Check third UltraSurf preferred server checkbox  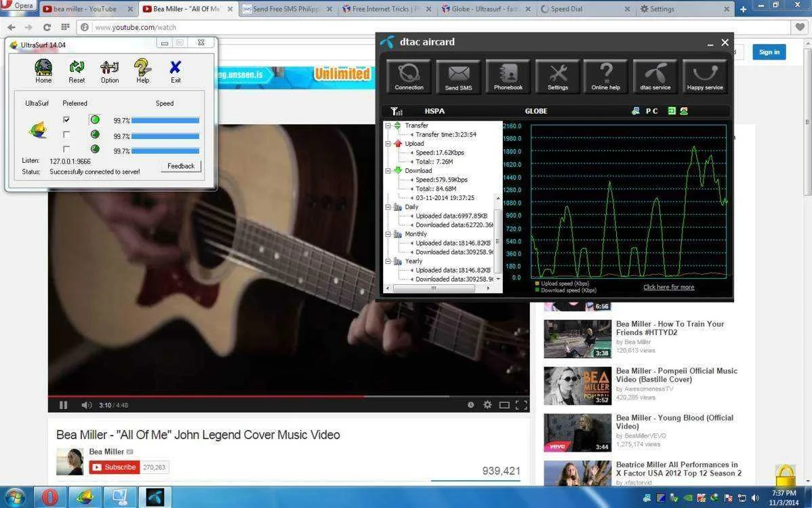(66, 149)
